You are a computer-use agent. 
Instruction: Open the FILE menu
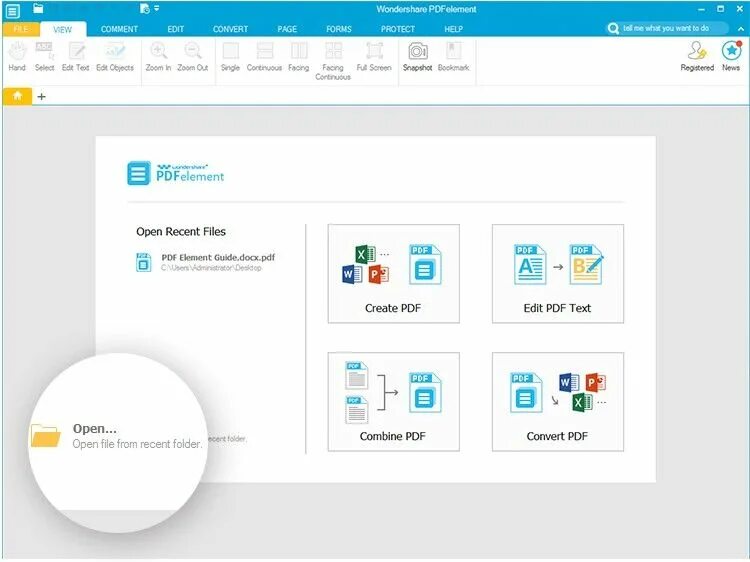(x=21, y=29)
